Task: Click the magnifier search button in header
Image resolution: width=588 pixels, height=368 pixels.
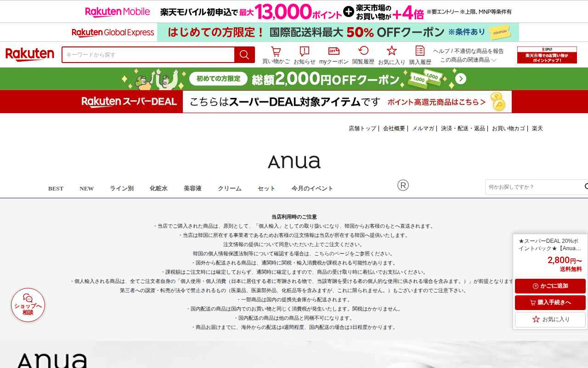Action: [x=244, y=55]
